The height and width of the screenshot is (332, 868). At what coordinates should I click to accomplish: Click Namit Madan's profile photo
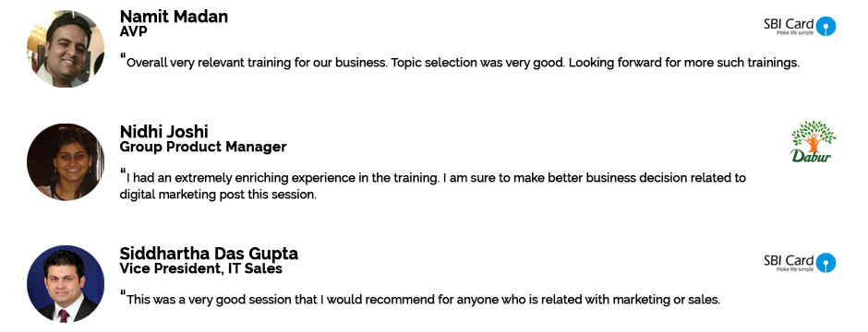point(66,49)
